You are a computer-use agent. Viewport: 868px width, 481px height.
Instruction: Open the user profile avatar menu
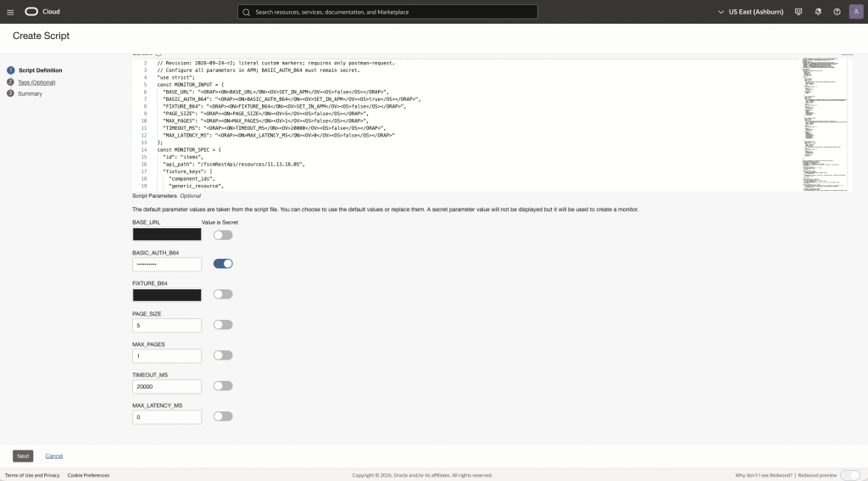[x=856, y=12]
